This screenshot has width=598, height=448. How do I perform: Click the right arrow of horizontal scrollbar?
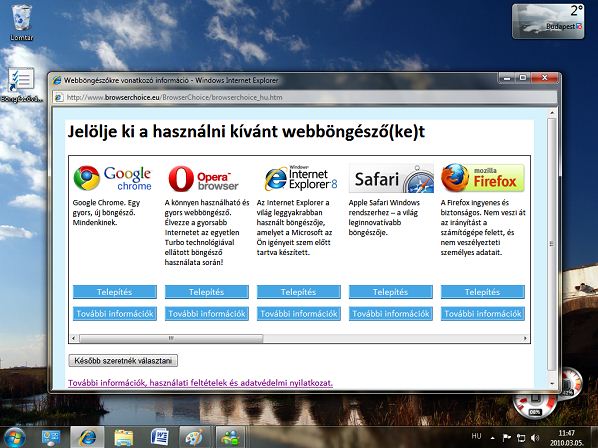[525, 338]
